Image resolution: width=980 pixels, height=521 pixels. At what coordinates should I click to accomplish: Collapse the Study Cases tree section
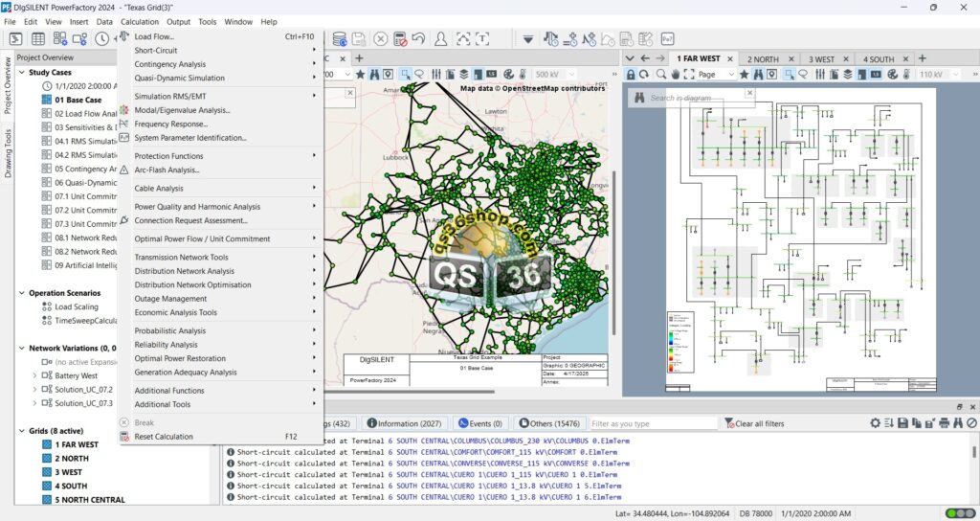click(21, 73)
